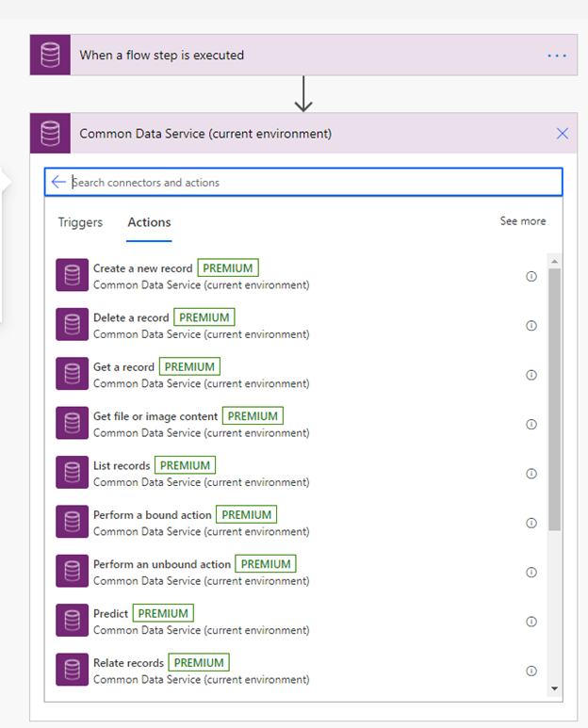
Task: Click the database icon on trigger step
Action: 50,55
